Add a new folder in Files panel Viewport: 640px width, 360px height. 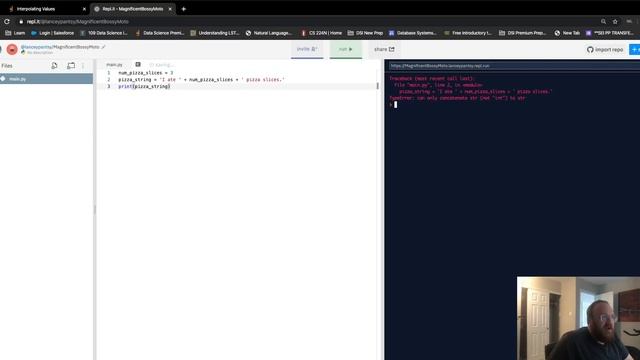click(x=71, y=65)
